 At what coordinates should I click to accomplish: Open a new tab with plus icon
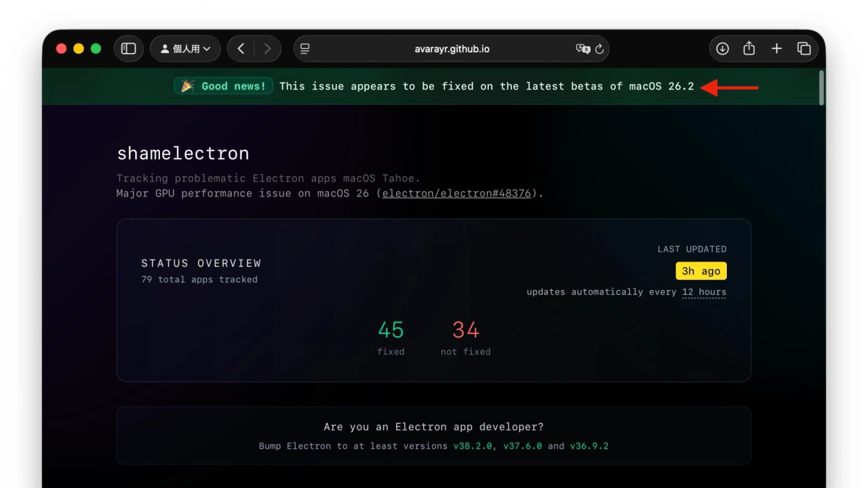click(776, 49)
